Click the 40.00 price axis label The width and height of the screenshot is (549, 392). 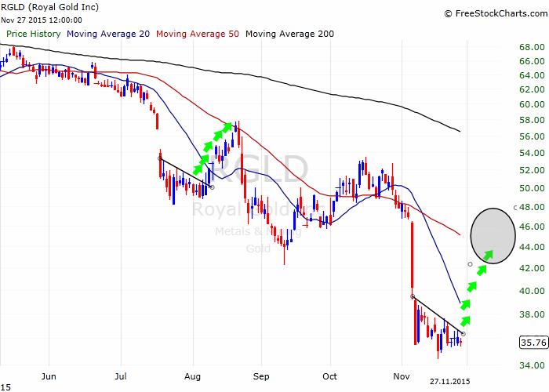533,291
